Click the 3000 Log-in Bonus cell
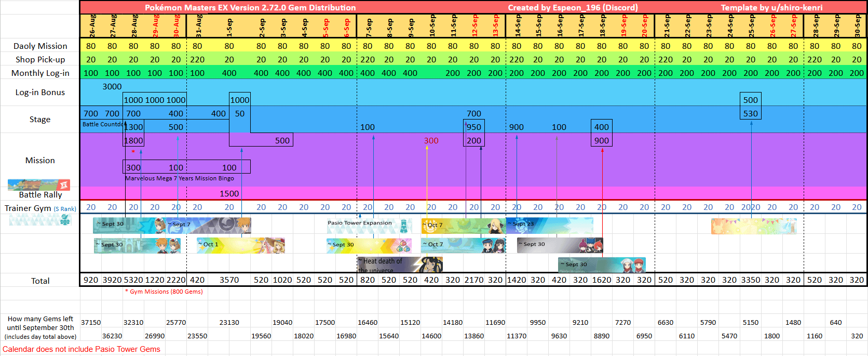The height and width of the screenshot is (356, 868). [112, 86]
